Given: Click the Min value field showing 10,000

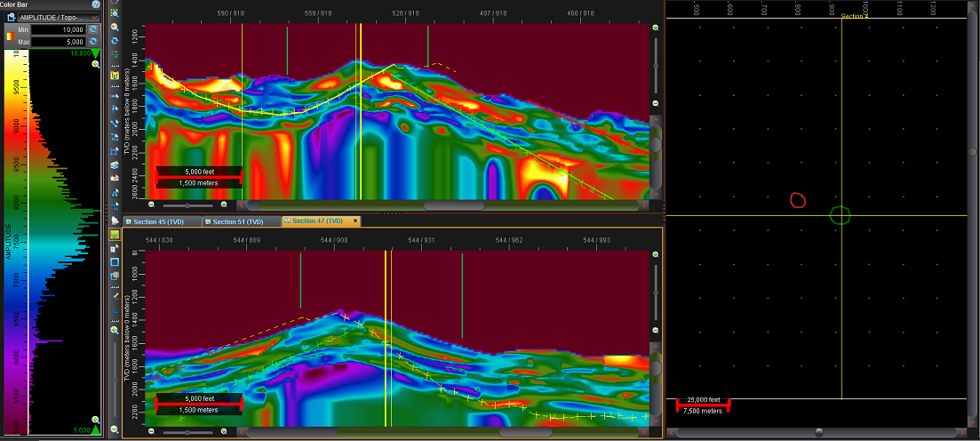Looking at the screenshot, I should coord(59,30).
